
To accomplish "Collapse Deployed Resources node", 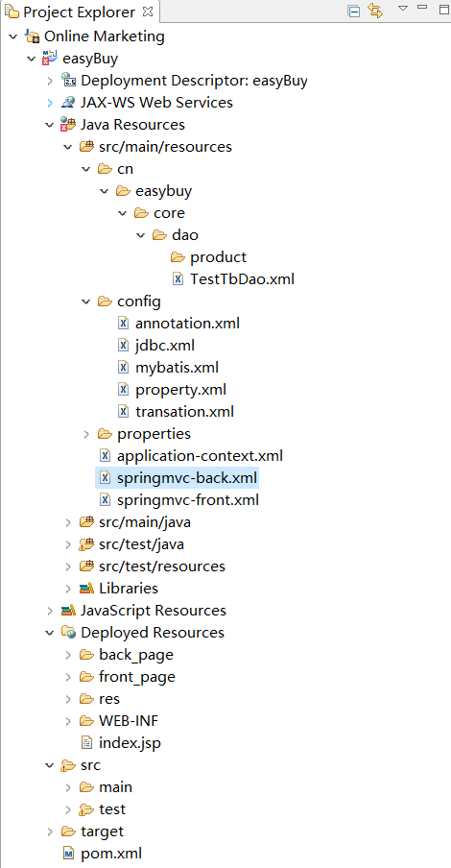I will tap(50, 633).
